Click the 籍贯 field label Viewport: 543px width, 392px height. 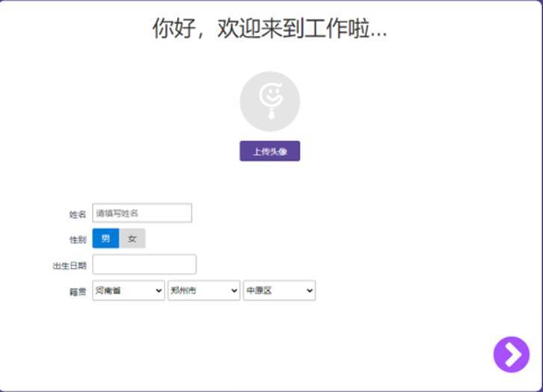[78, 292]
